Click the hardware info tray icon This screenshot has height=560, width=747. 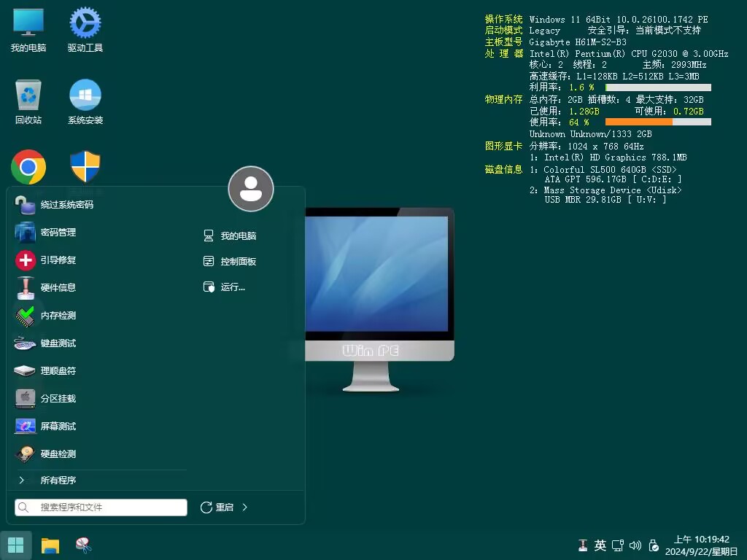pos(583,545)
